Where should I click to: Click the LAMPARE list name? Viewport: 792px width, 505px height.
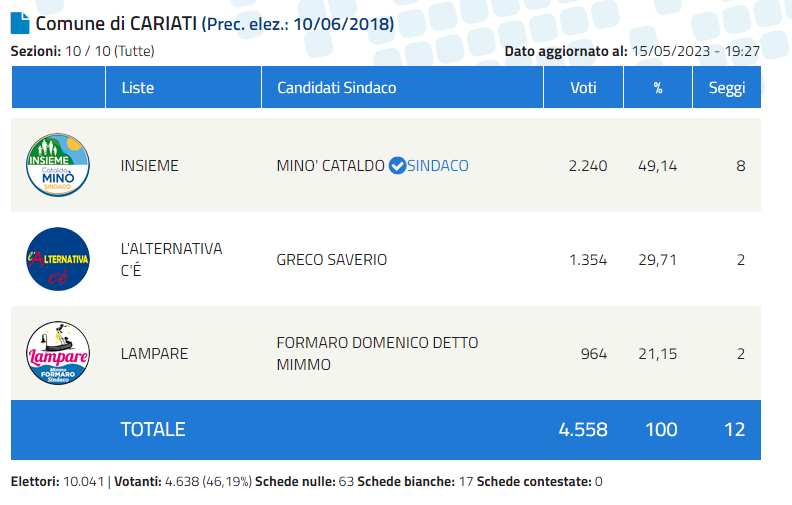coord(154,354)
